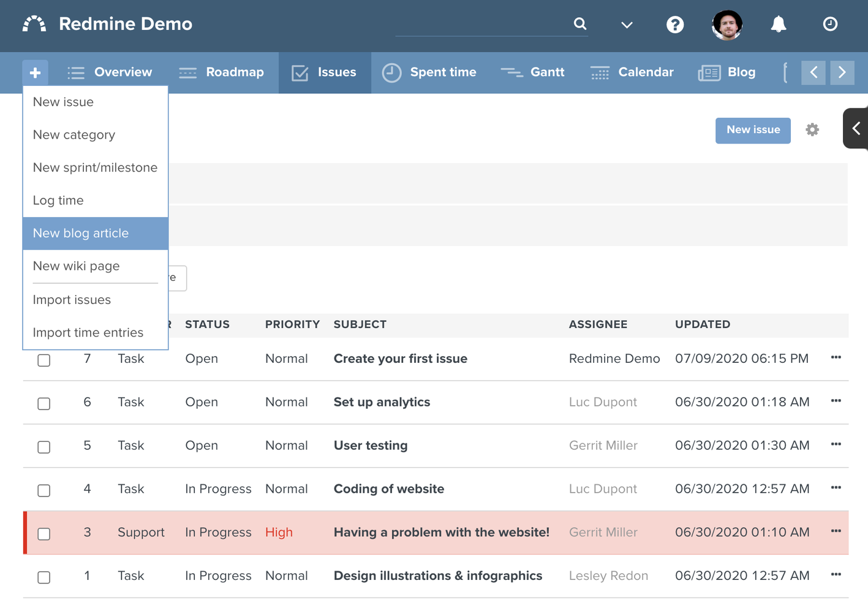Screen dimensions: 868x605
Task: Tick the checkbox for issue 1
Action: click(44, 577)
